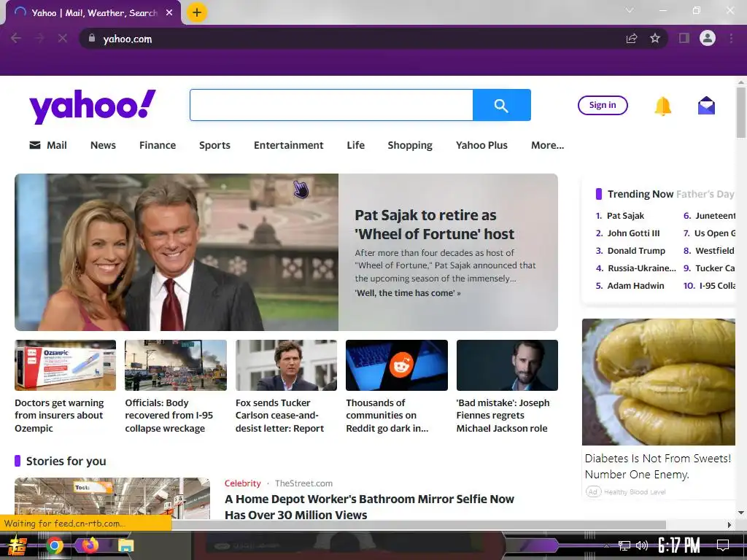Open the Entertainment section
Screen dimensions: 747x560
[288, 145]
